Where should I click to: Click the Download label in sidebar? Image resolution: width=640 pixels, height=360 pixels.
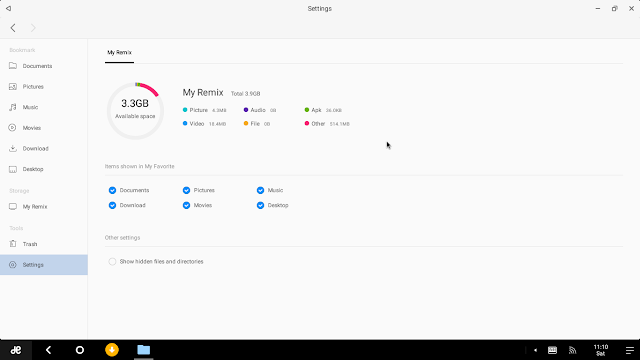pyautogui.click(x=36, y=149)
